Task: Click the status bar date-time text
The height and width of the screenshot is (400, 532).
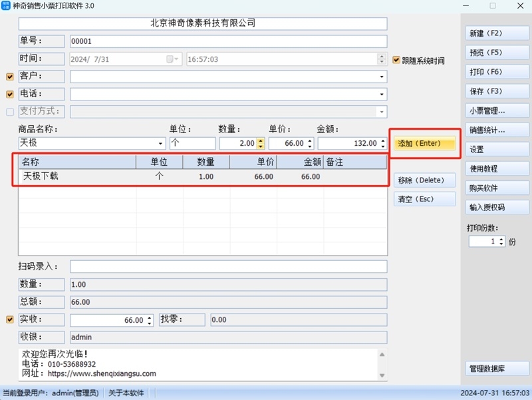Action: (495, 393)
